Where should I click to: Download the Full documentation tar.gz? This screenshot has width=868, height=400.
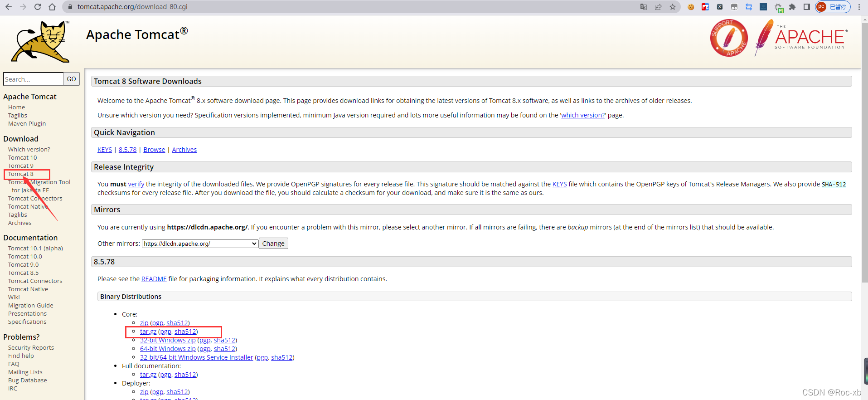[x=148, y=375]
